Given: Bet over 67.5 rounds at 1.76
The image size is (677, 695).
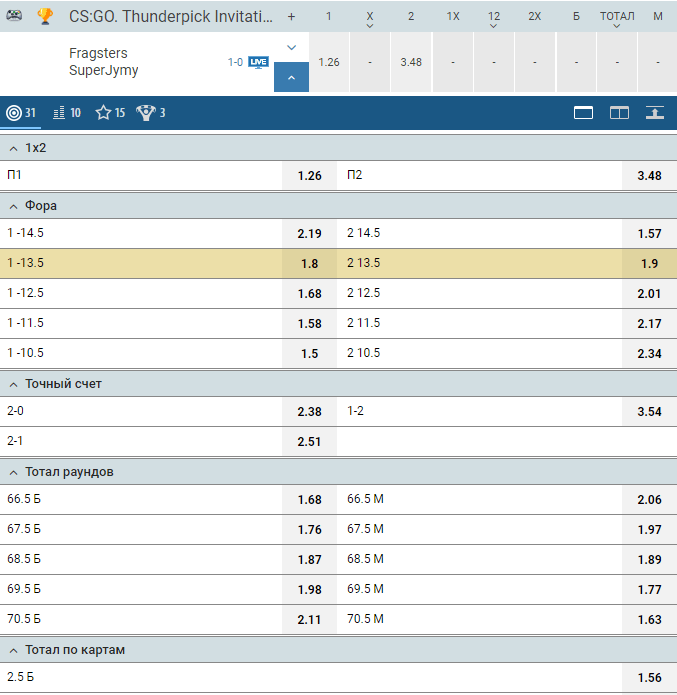Looking at the screenshot, I should click(309, 530).
